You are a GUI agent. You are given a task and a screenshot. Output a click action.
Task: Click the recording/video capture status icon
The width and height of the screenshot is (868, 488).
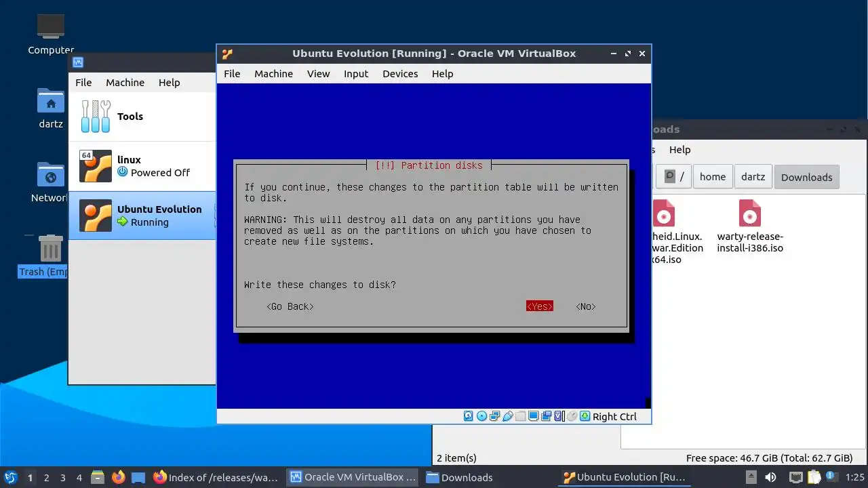[x=547, y=416]
